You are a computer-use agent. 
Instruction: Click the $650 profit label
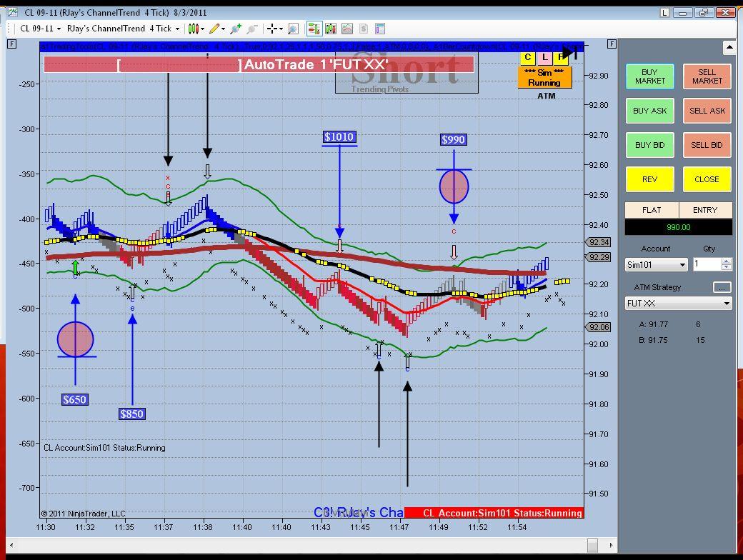point(75,399)
